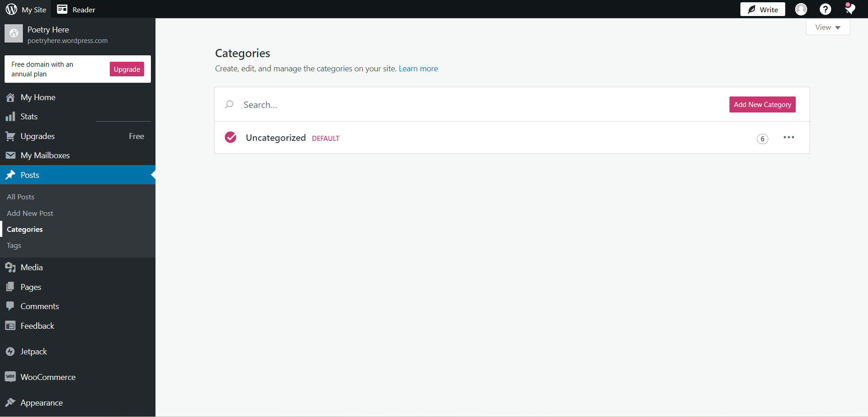Click the Feedback form icon
This screenshot has width=868, height=417.
coord(10,326)
